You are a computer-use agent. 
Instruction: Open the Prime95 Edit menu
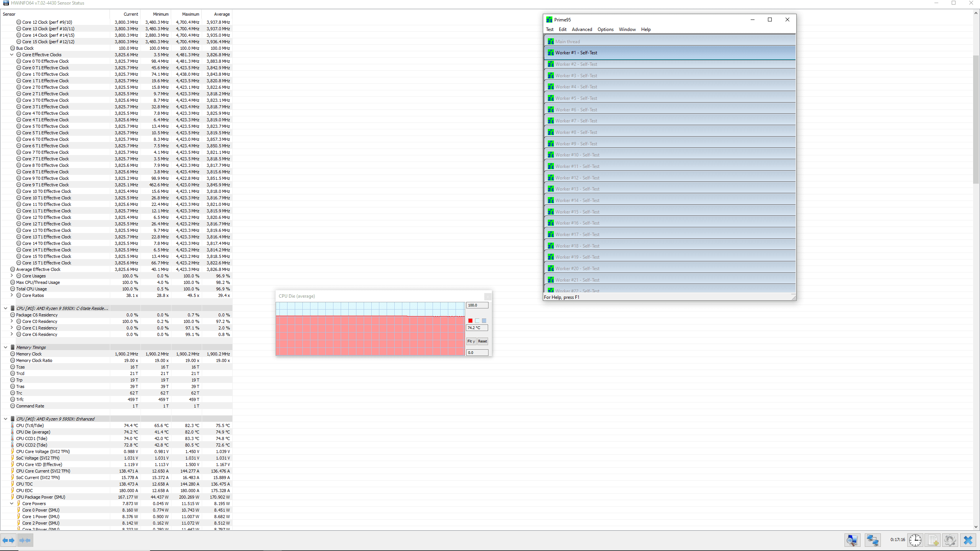(563, 29)
